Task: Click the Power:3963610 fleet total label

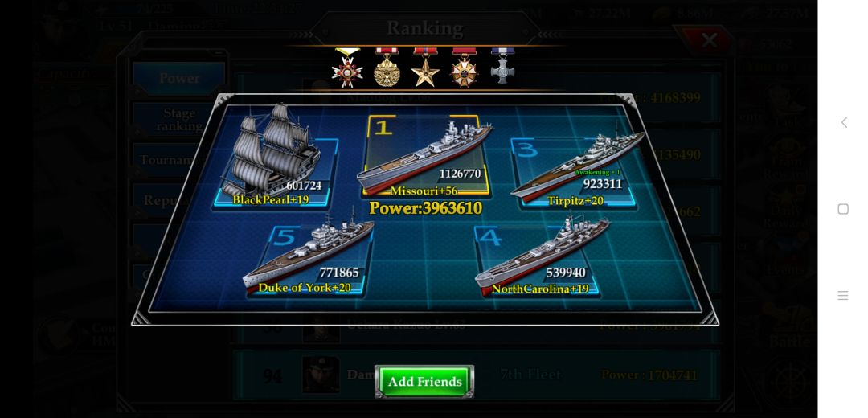Action: tap(425, 209)
